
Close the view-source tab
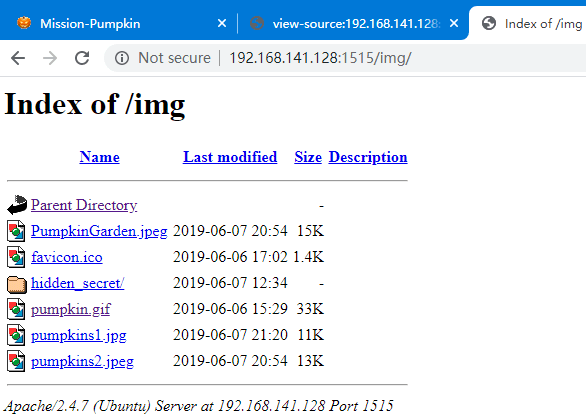454,24
